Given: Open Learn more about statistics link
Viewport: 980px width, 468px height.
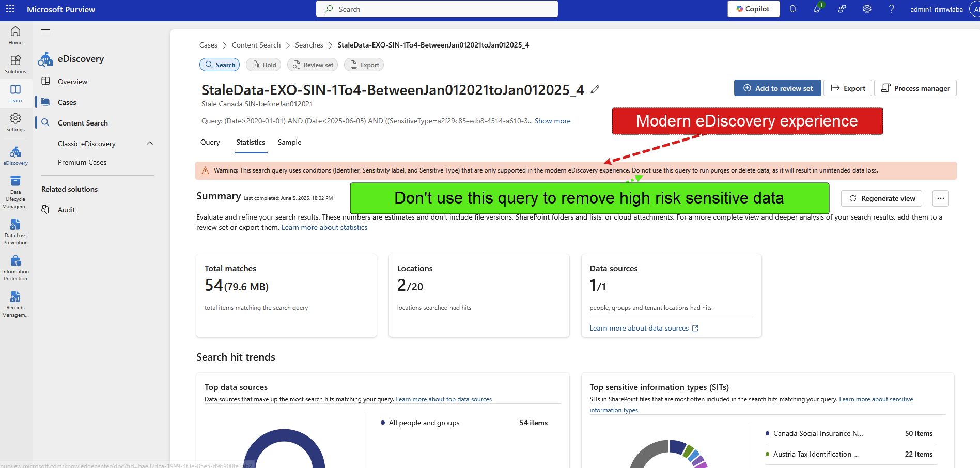Looking at the screenshot, I should tap(324, 227).
